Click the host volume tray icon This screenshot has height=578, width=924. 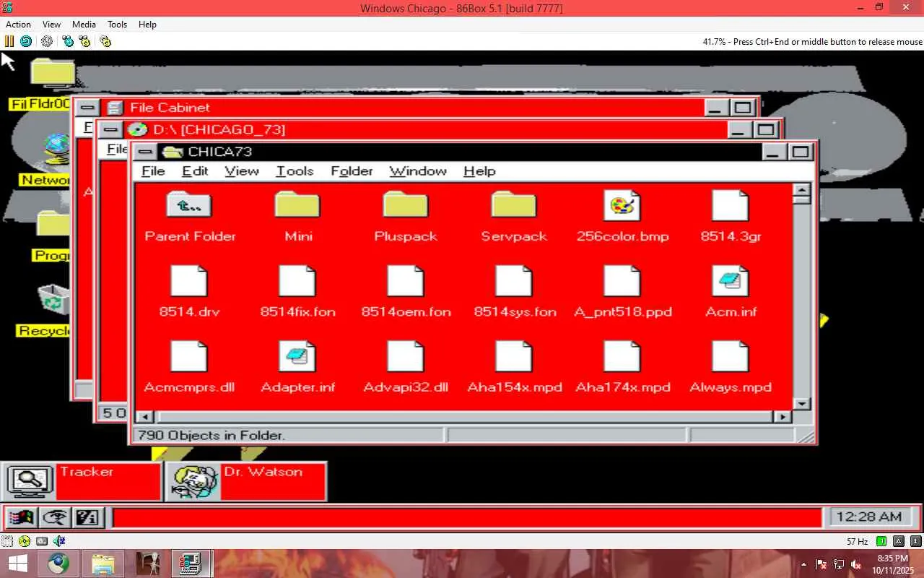click(x=856, y=564)
